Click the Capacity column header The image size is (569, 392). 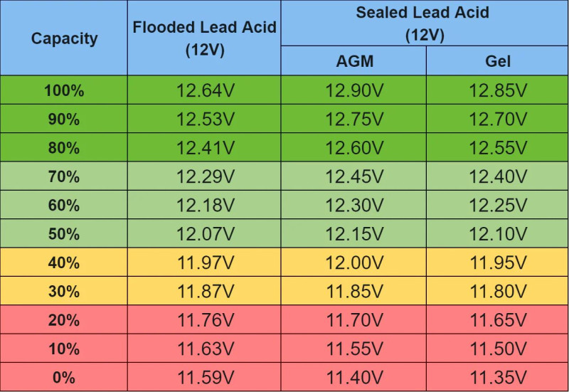pyautogui.click(x=64, y=38)
